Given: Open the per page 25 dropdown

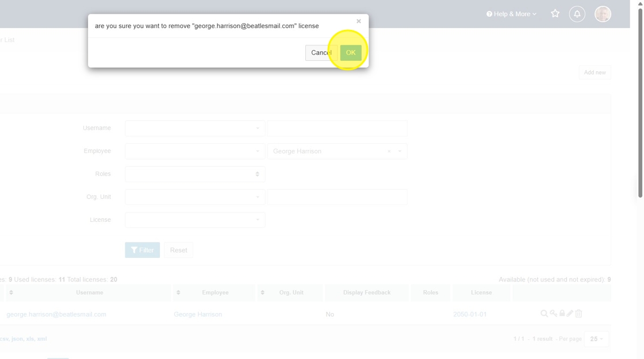Looking at the screenshot, I should (596, 339).
